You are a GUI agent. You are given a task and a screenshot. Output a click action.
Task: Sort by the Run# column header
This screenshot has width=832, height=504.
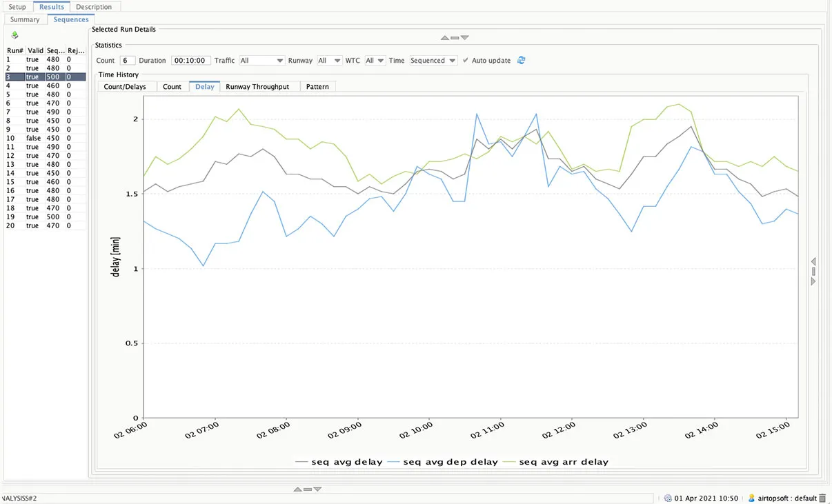pos(15,50)
